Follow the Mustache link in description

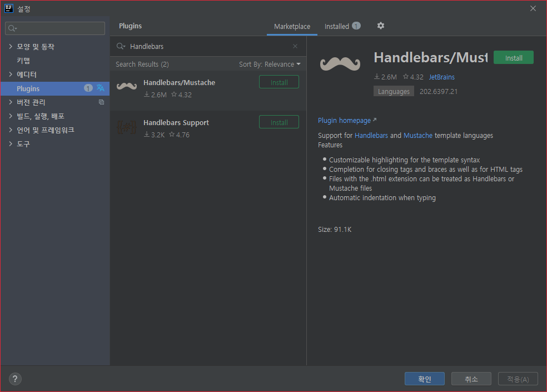[x=418, y=136]
